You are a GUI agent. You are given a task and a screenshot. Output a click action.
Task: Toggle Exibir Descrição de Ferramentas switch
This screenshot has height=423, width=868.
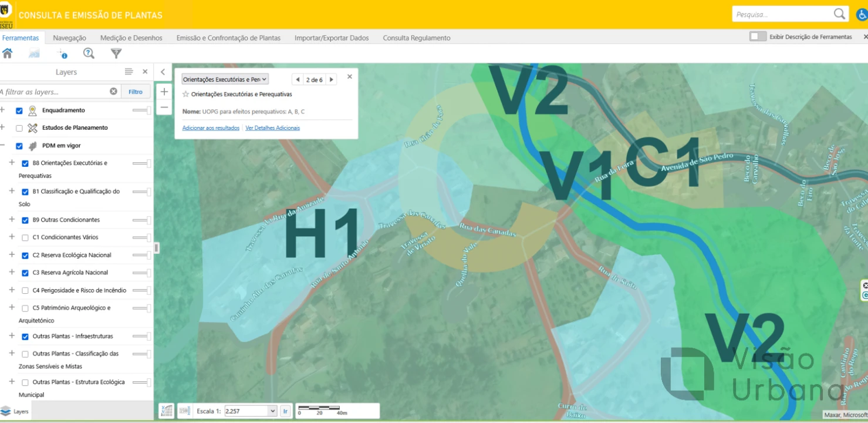point(758,36)
